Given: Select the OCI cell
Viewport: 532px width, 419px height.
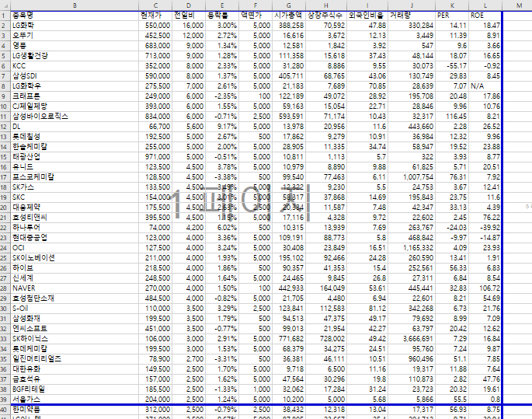Looking at the screenshot, I should (75, 248).
